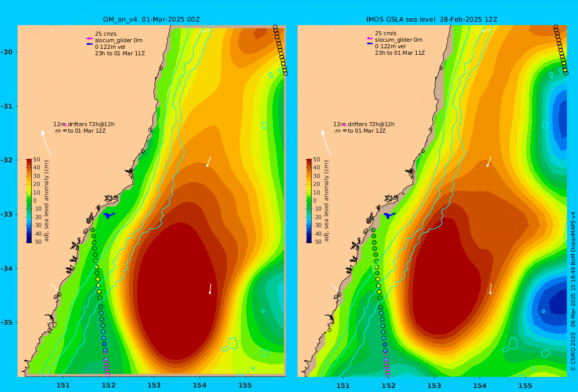This screenshot has width=578, height=392.
Task: Click the blue velocity marker on the left map
Action: click(109, 215)
